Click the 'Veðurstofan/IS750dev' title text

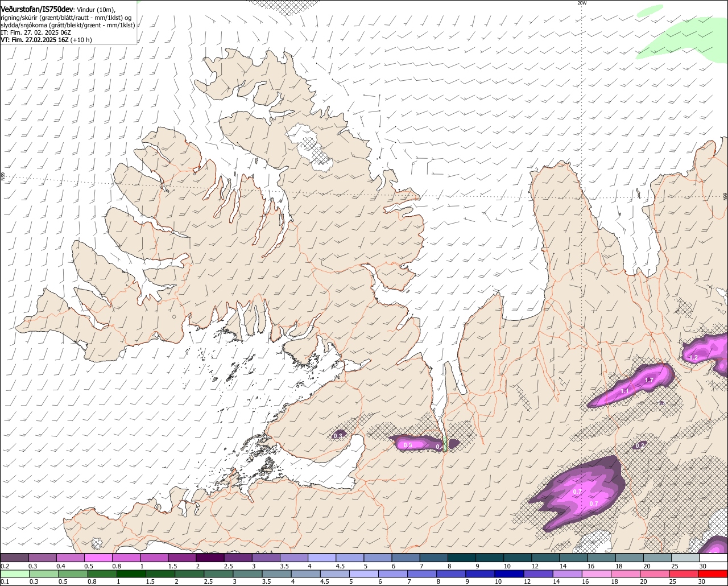(x=37, y=9)
